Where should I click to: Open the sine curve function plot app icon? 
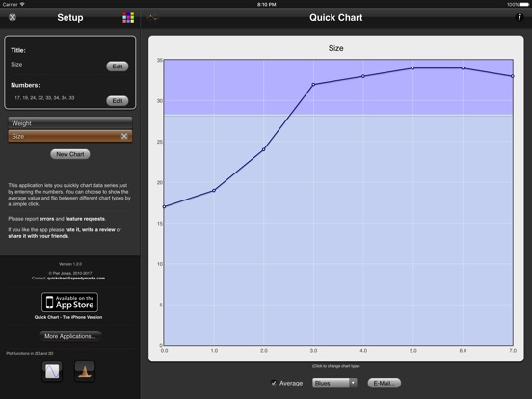pos(52,371)
